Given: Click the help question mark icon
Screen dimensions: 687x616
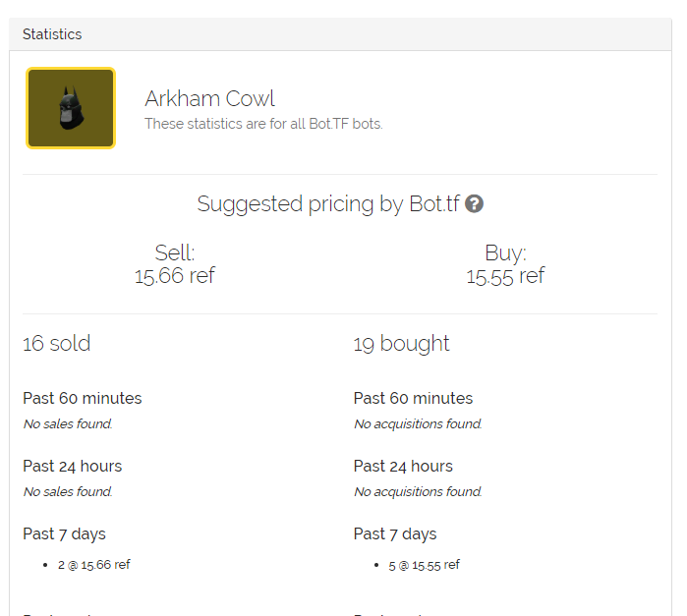Looking at the screenshot, I should (x=475, y=204).
